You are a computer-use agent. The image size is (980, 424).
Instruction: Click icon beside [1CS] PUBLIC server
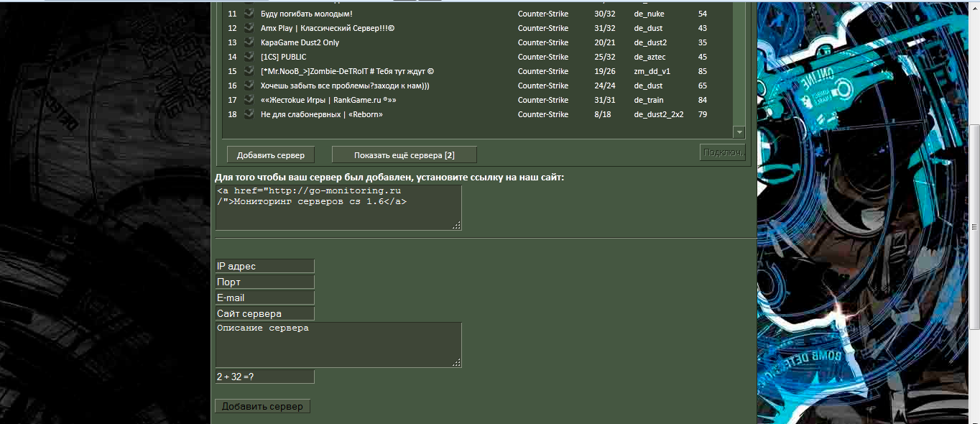[249, 56]
